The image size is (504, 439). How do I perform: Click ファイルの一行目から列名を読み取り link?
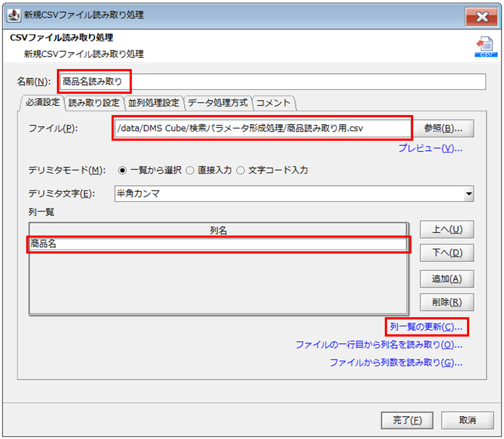click(x=378, y=345)
